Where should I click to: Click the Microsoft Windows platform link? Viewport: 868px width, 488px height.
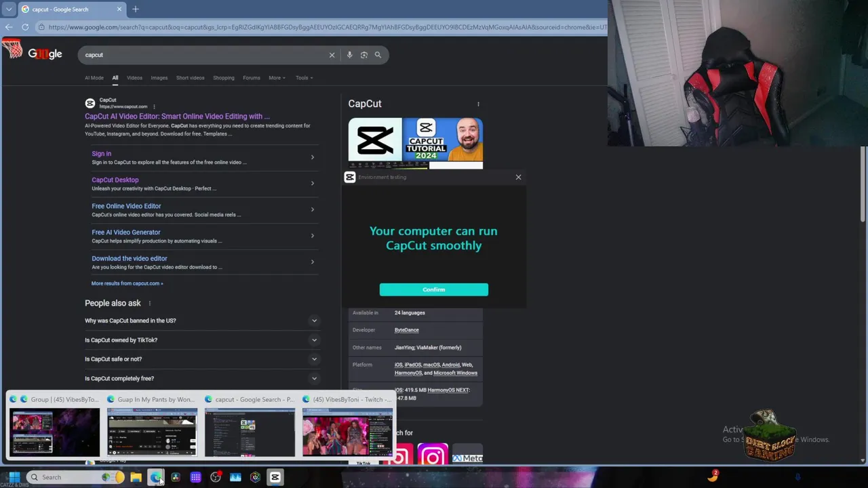click(x=456, y=373)
